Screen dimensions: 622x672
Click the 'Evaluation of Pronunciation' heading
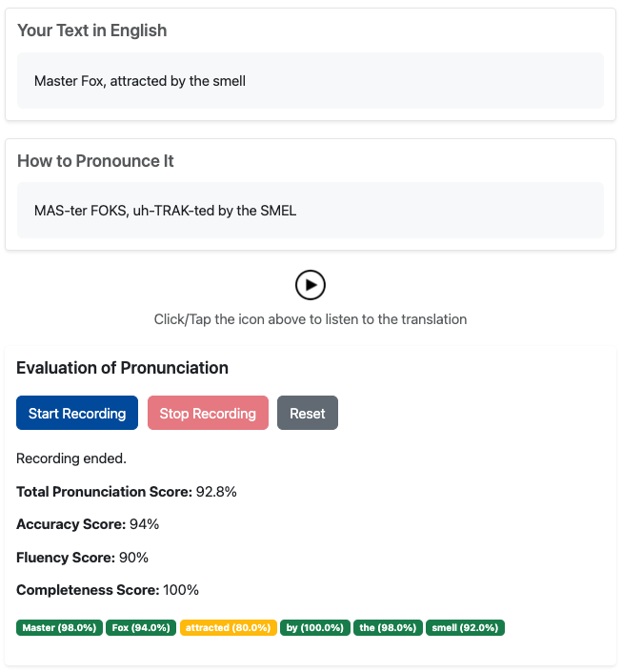(x=122, y=368)
